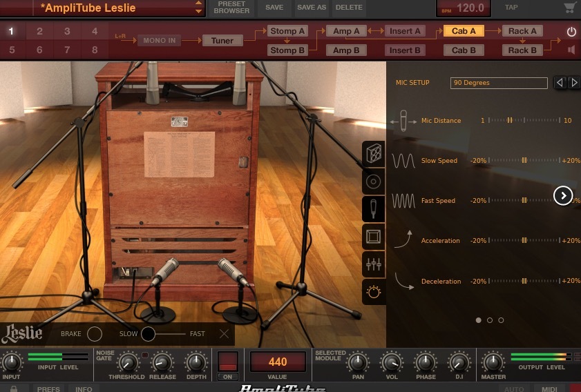Click the MIDI button
581x392 pixels.
point(549,389)
